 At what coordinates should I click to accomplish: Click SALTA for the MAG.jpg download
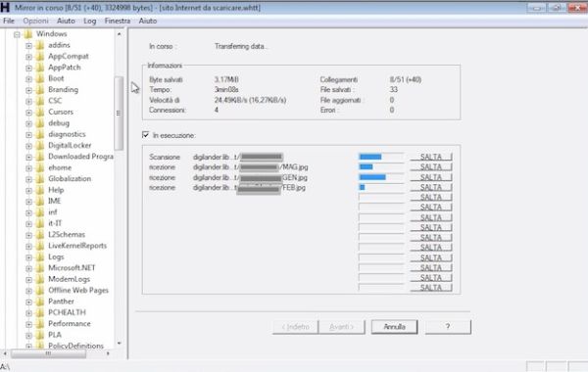click(431, 167)
